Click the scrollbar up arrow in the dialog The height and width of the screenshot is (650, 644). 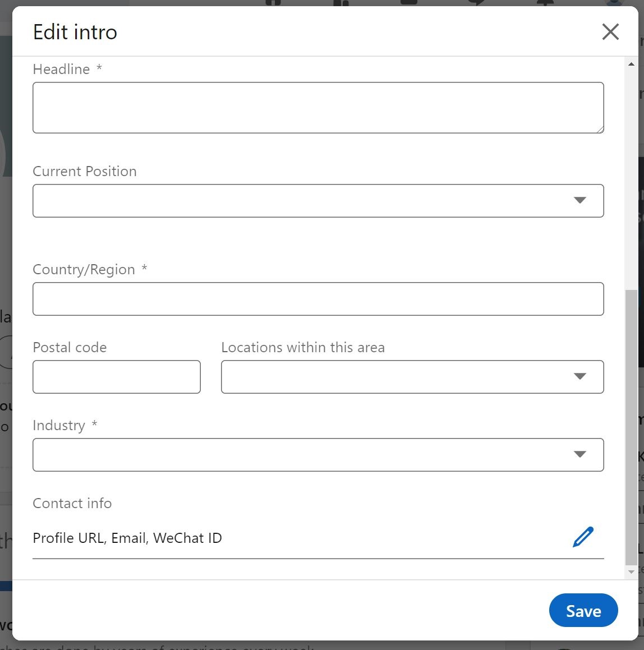click(631, 64)
